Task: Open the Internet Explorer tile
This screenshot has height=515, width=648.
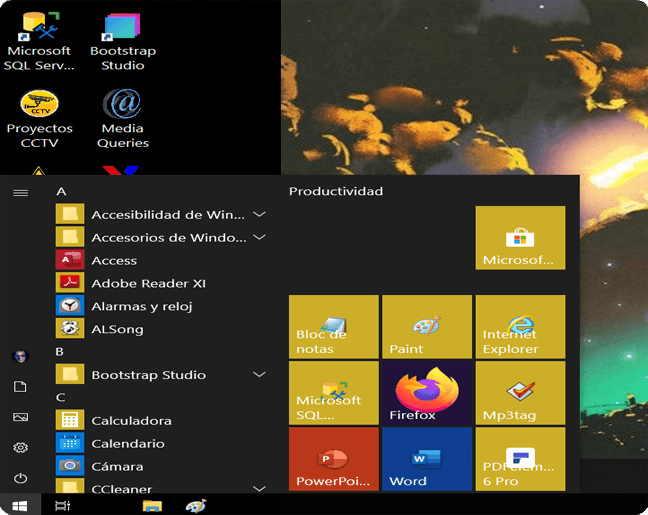Action: 519,327
